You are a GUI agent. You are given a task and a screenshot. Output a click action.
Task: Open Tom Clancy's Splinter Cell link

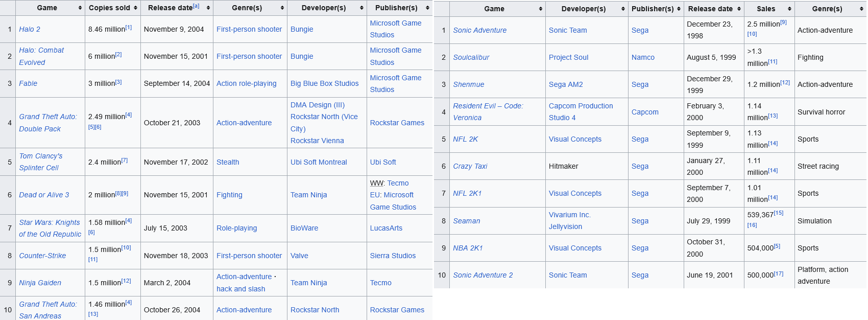click(41, 162)
